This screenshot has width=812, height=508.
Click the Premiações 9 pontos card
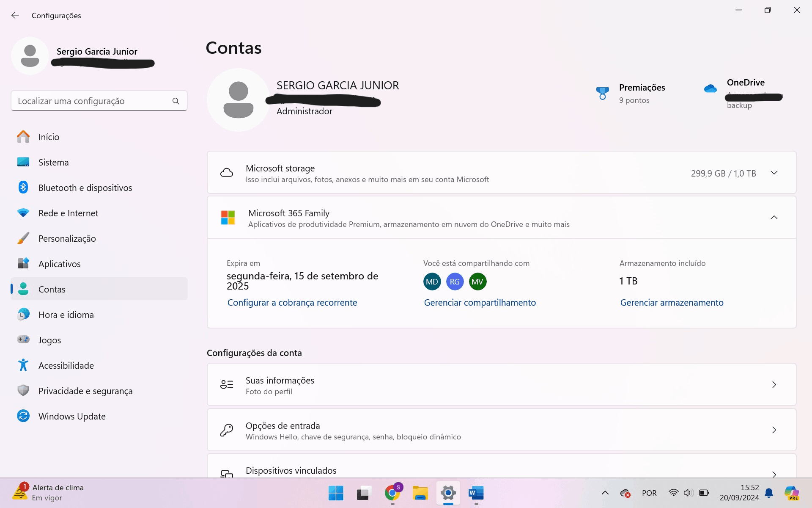631,94
